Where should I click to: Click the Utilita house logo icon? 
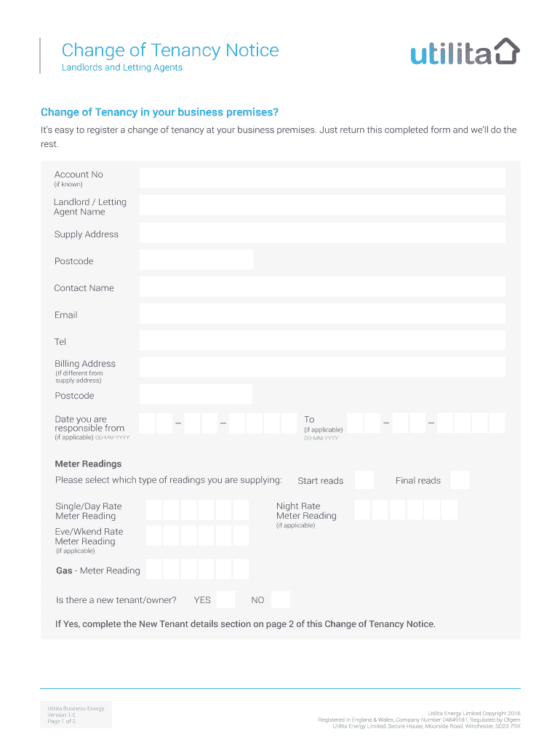(507, 52)
